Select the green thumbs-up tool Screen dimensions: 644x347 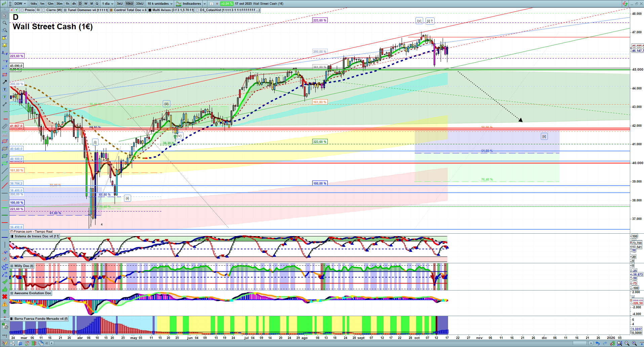click(5, 289)
